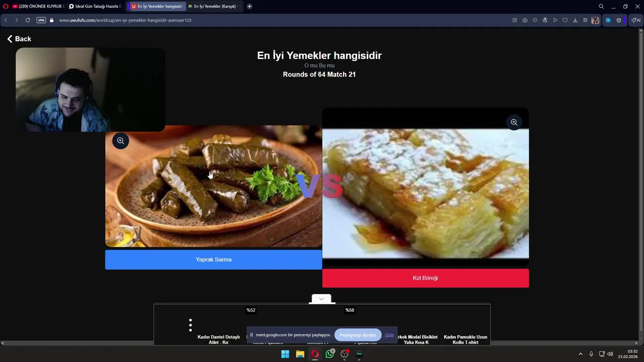Open OBS Studio from the taskbar
644x362 pixels.
pyautogui.click(x=345, y=354)
